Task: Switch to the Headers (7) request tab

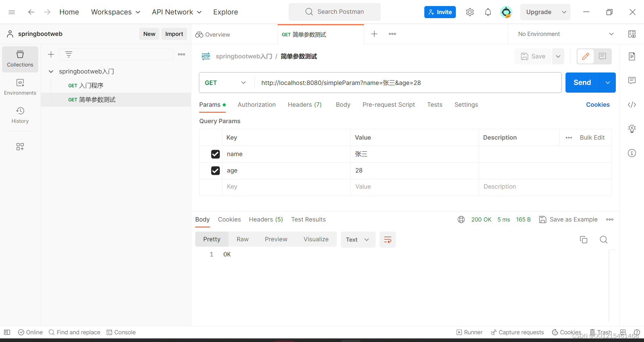Action: pyautogui.click(x=305, y=105)
